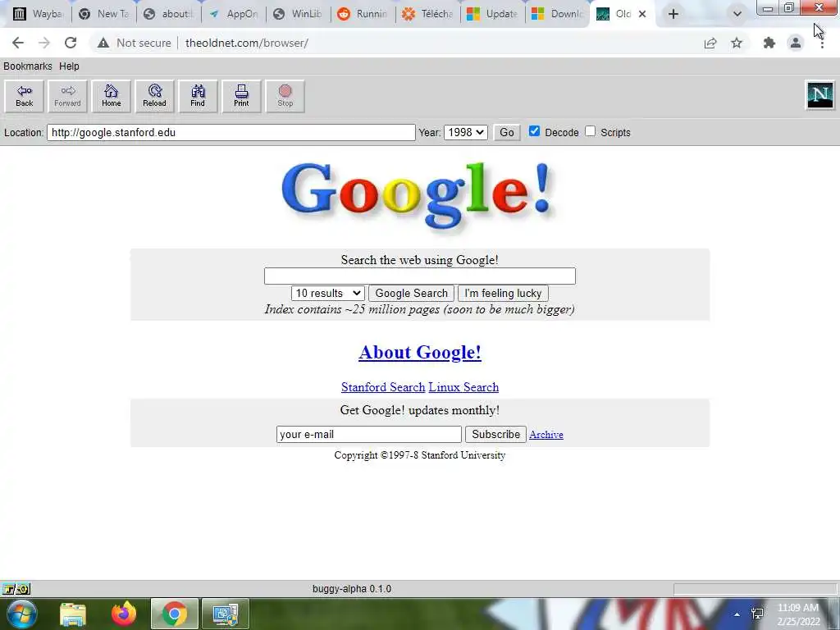
Task: Open Find with the binoculars icon
Action: point(198,97)
